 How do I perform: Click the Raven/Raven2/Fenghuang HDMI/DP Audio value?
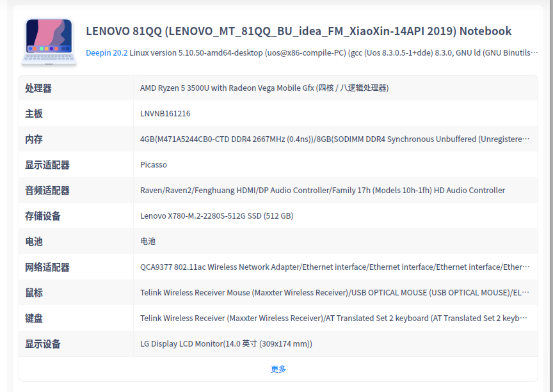(x=323, y=191)
